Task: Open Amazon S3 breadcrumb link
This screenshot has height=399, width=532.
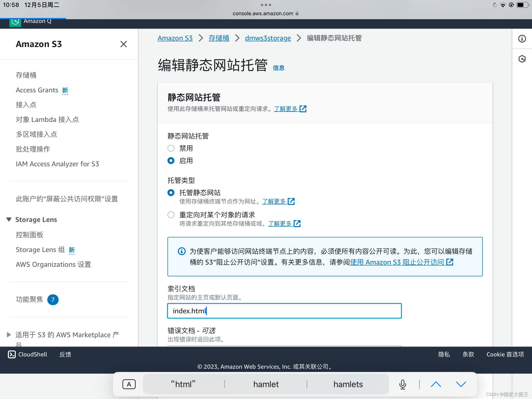Action: click(175, 38)
